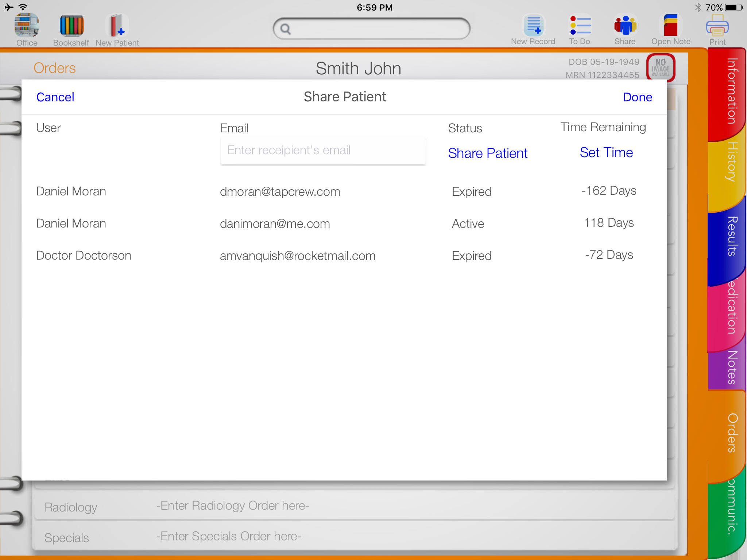747x560 pixels.
Task: Tap the No Image Available patient photo
Action: pos(661,67)
